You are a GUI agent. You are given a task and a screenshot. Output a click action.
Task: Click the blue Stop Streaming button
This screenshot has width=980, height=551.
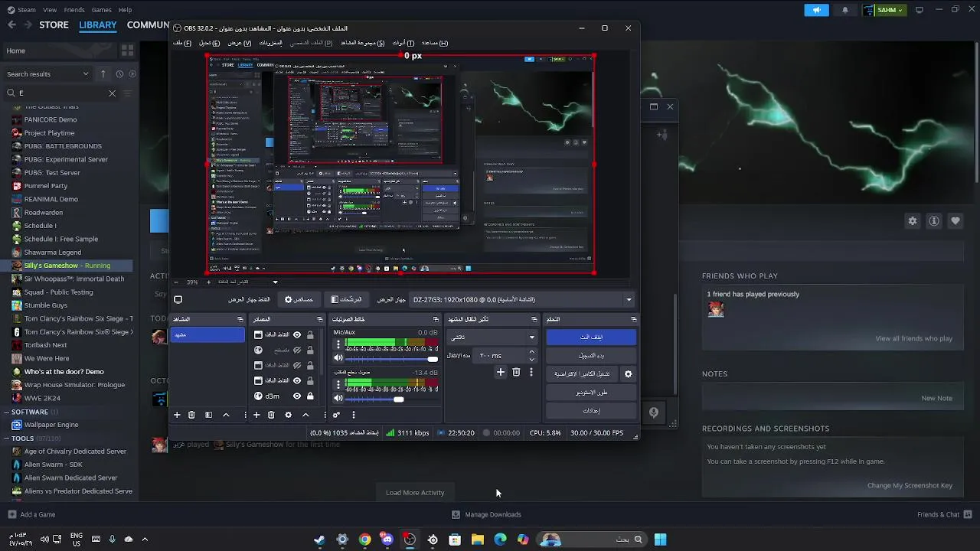pos(591,337)
